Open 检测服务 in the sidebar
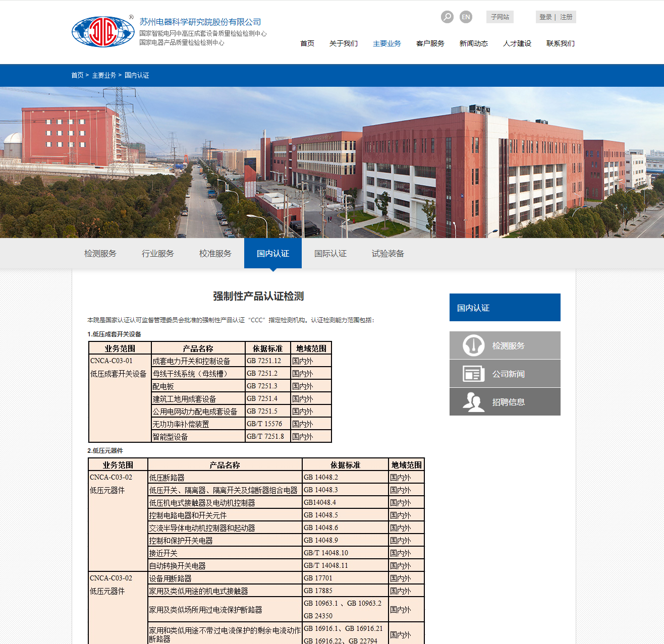Screen dimensions: 664x644 pyautogui.click(x=505, y=345)
